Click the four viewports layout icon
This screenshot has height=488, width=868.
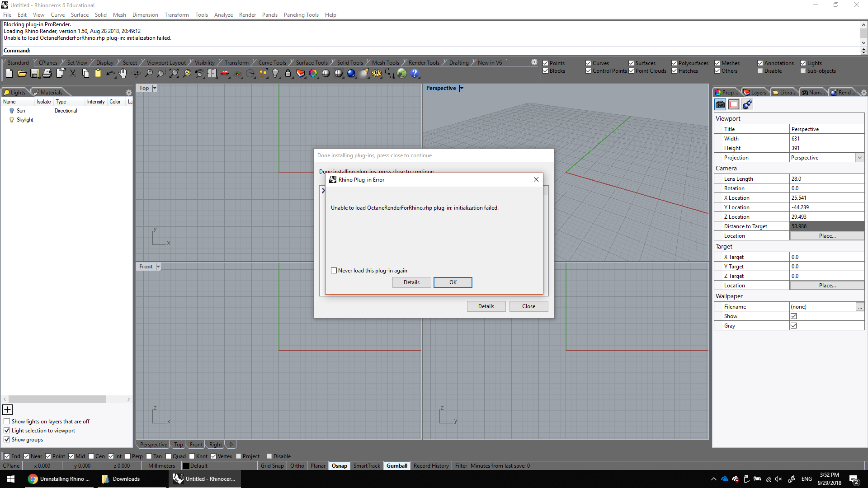pyautogui.click(x=212, y=74)
